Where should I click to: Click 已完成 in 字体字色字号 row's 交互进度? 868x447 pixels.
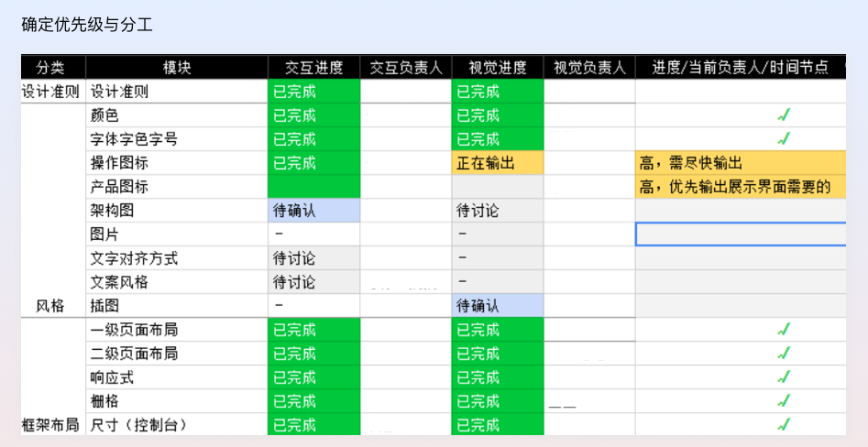coord(313,139)
